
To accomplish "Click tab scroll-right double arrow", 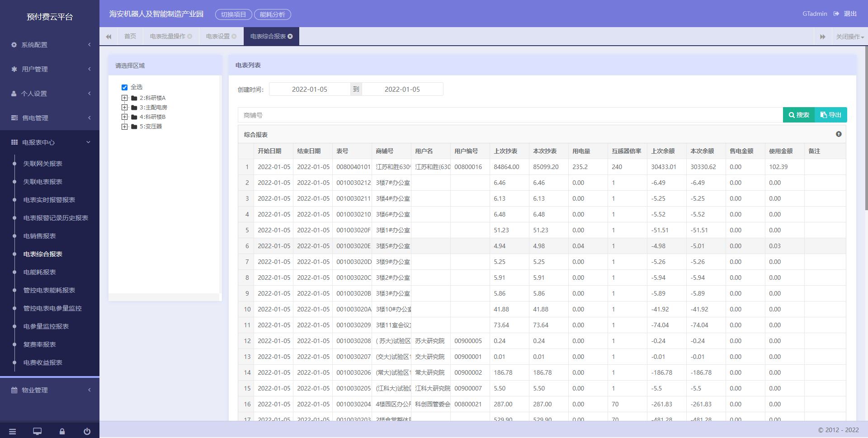I will click(x=823, y=37).
